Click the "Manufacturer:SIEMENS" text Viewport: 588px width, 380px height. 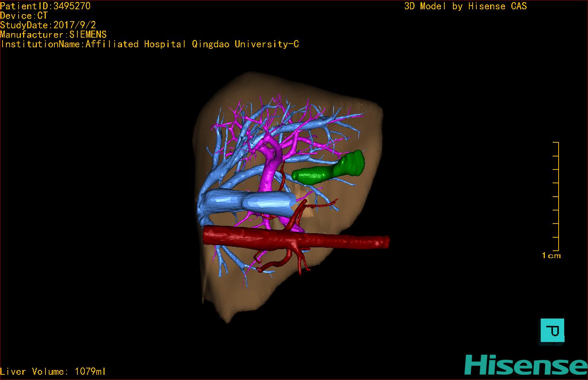(x=54, y=35)
